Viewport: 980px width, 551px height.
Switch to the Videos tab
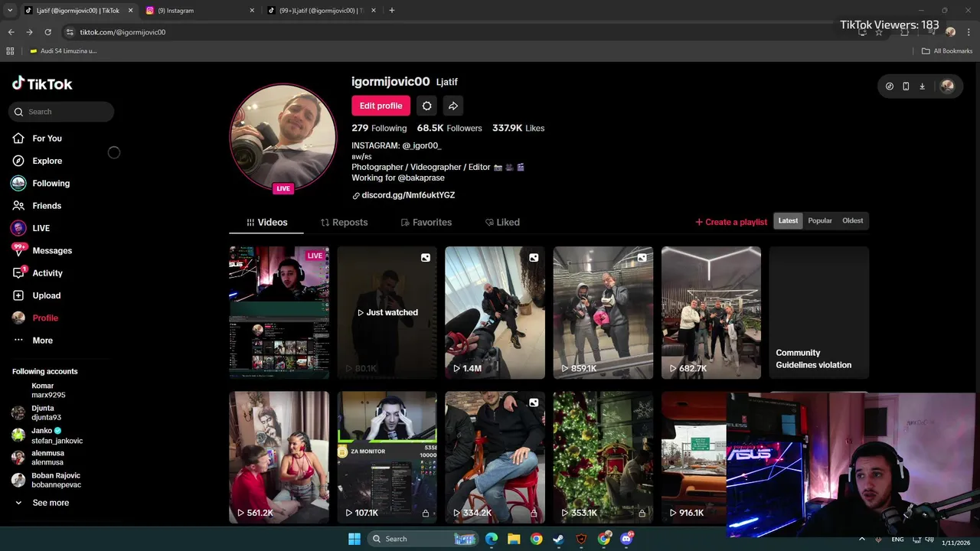coord(266,223)
